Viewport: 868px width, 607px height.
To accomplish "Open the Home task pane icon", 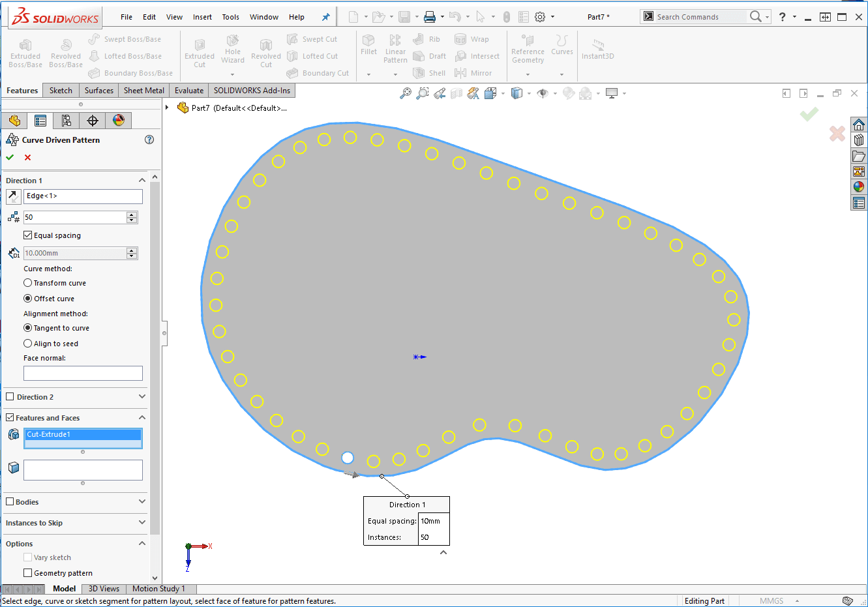I will click(858, 125).
